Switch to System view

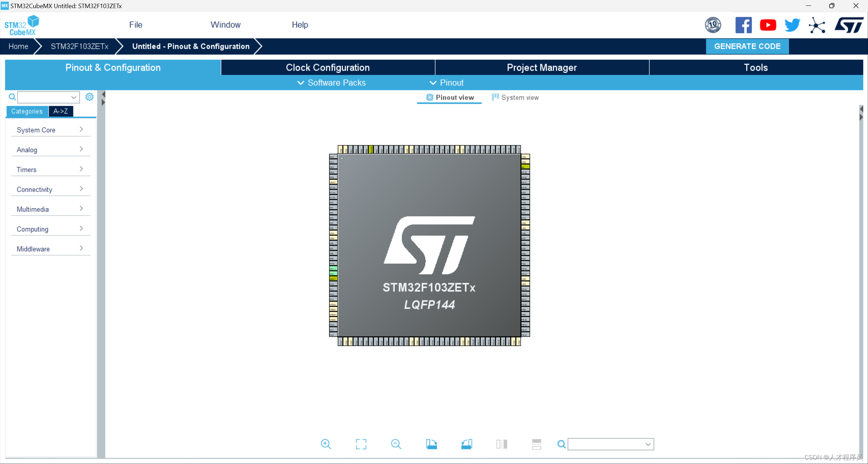pos(515,98)
